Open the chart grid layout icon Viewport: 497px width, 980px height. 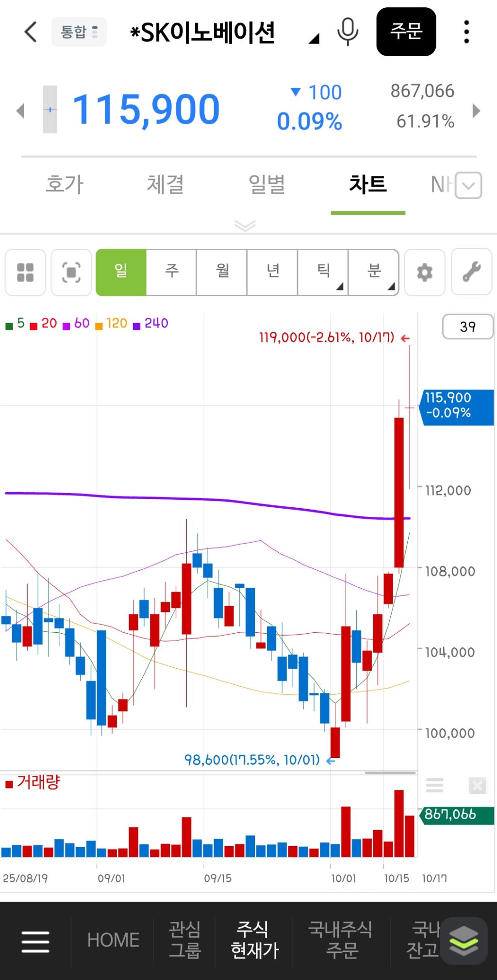25,272
